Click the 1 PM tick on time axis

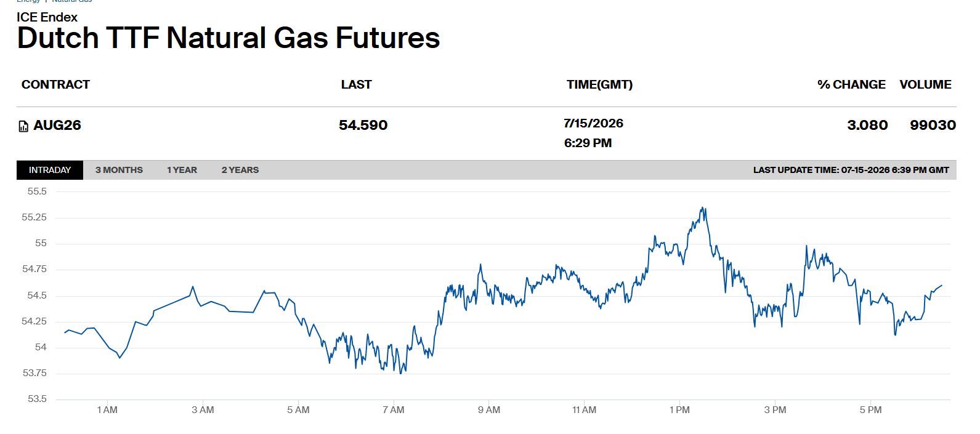pos(679,410)
